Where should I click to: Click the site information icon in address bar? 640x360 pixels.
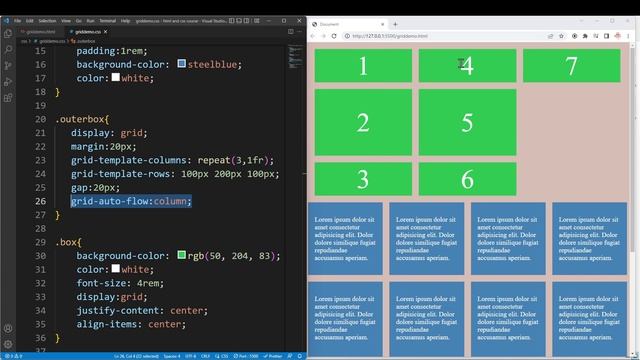point(347,36)
